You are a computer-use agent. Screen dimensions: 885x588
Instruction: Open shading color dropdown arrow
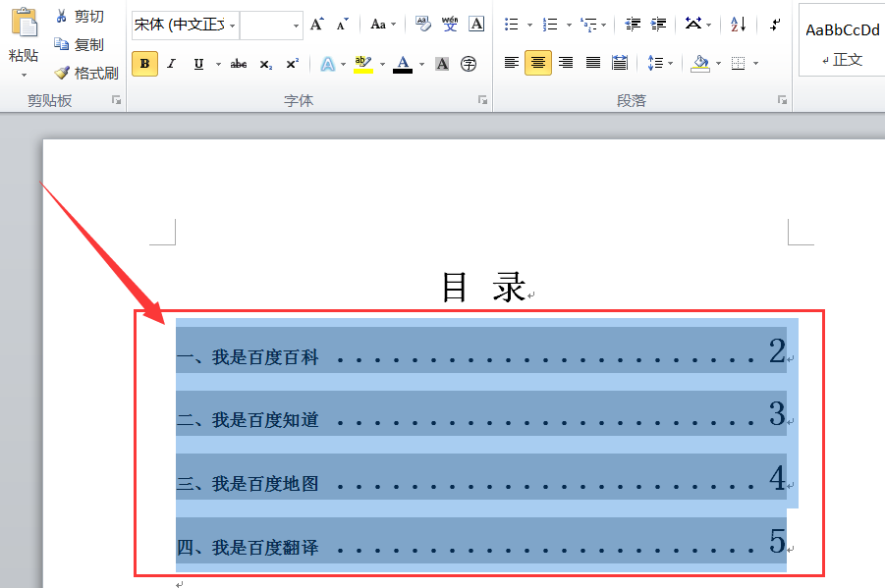[x=718, y=64]
